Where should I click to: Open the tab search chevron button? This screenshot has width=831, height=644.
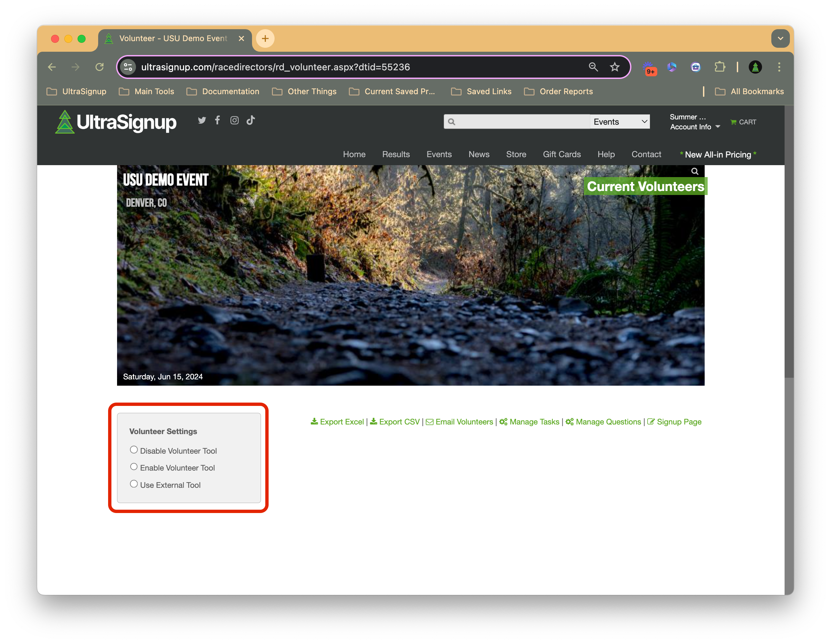pos(780,38)
